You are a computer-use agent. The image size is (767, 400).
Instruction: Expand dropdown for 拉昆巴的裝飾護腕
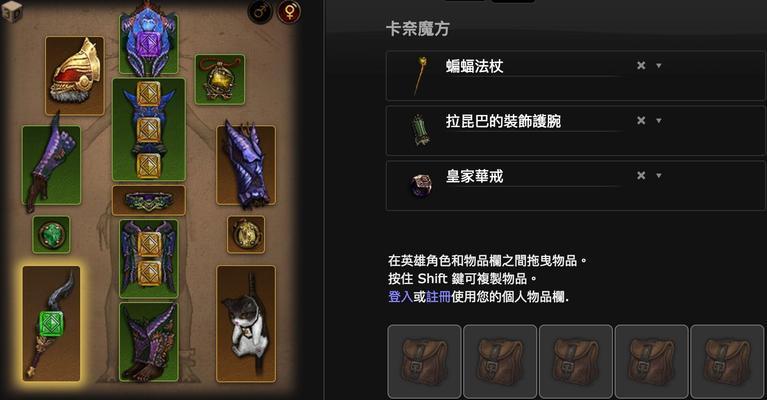coord(658,120)
